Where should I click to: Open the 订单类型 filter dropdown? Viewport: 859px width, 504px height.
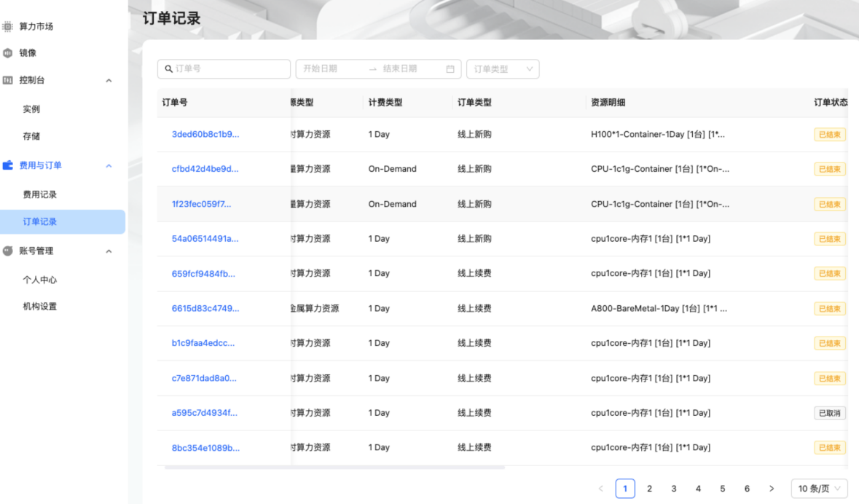[x=502, y=69]
